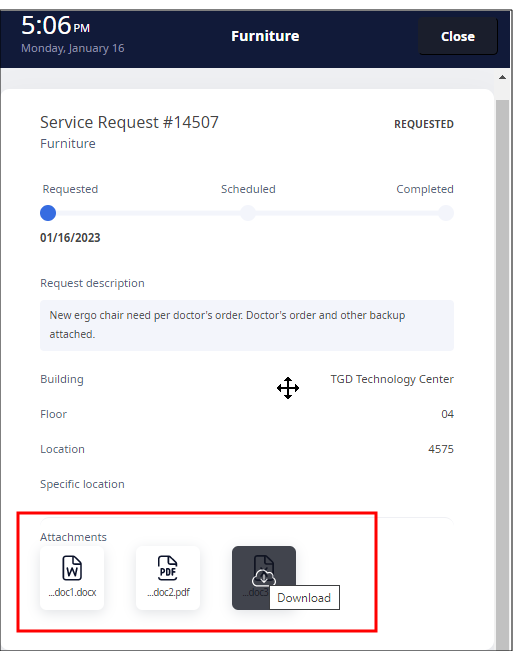This screenshot has height=651, width=522.
Task: Click the cloud download icon on doc3
Action: pos(264,577)
